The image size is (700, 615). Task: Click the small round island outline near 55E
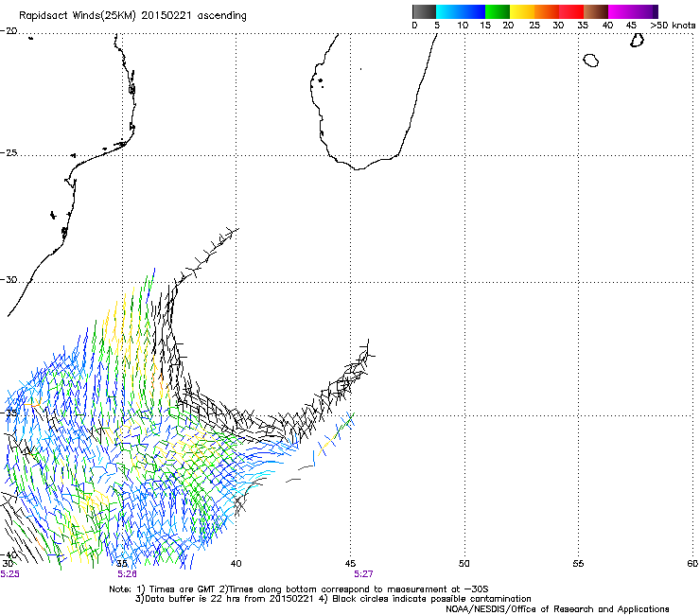click(591, 60)
